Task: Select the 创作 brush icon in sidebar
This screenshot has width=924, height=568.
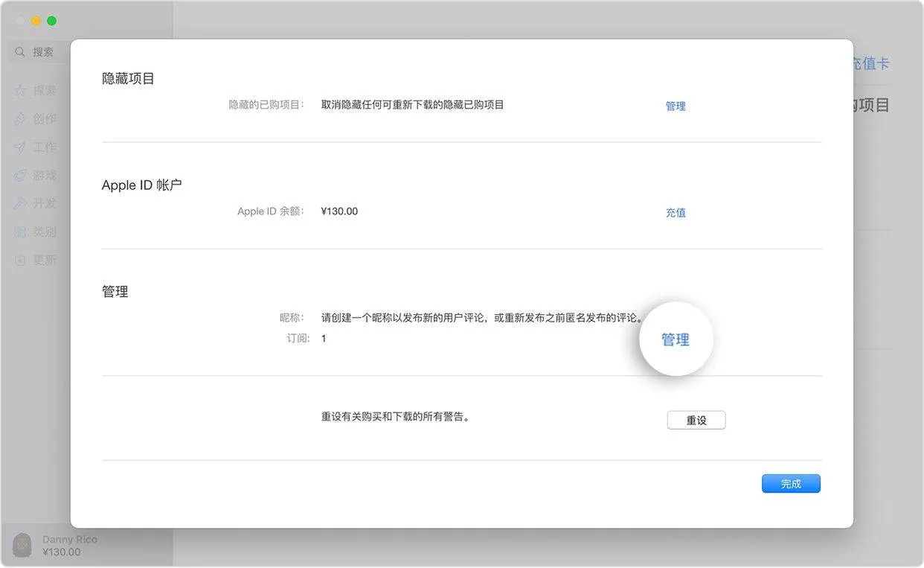Action: (20, 119)
